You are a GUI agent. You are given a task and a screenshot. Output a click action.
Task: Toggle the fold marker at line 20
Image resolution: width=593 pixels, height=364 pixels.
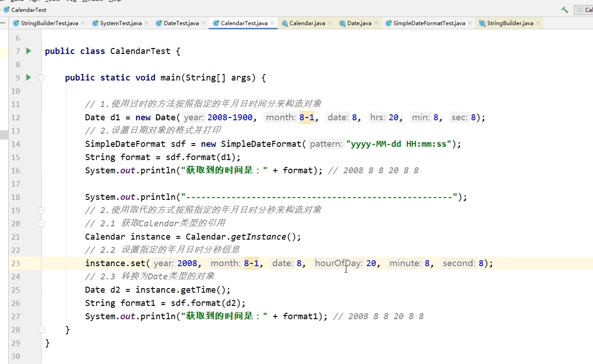coord(42,224)
